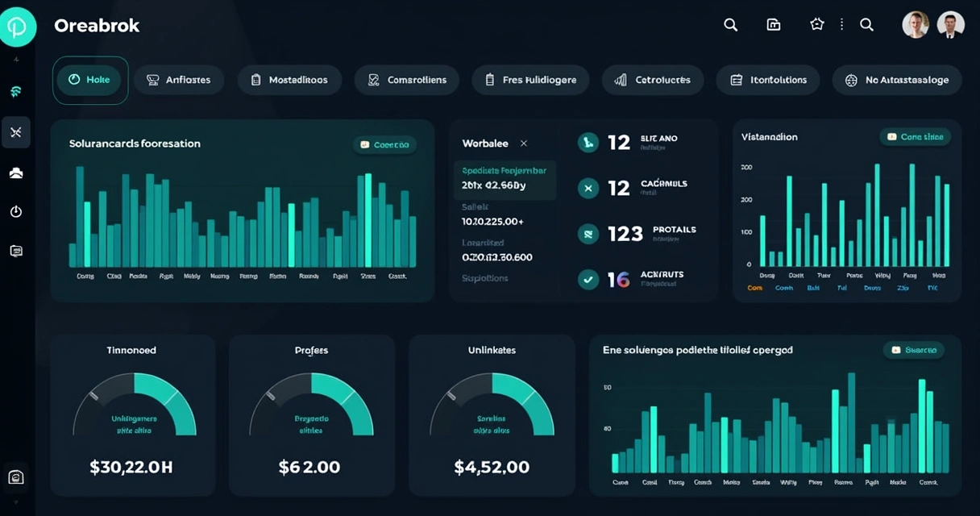
Task: Select the Fres Fulidiogere tab
Action: coord(530,80)
